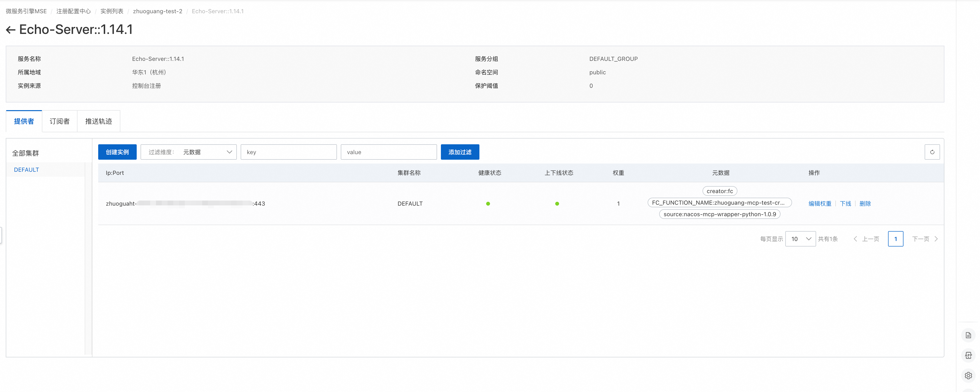980x392 pixels.
Task: Click the 创建实例 button
Action: [117, 152]
